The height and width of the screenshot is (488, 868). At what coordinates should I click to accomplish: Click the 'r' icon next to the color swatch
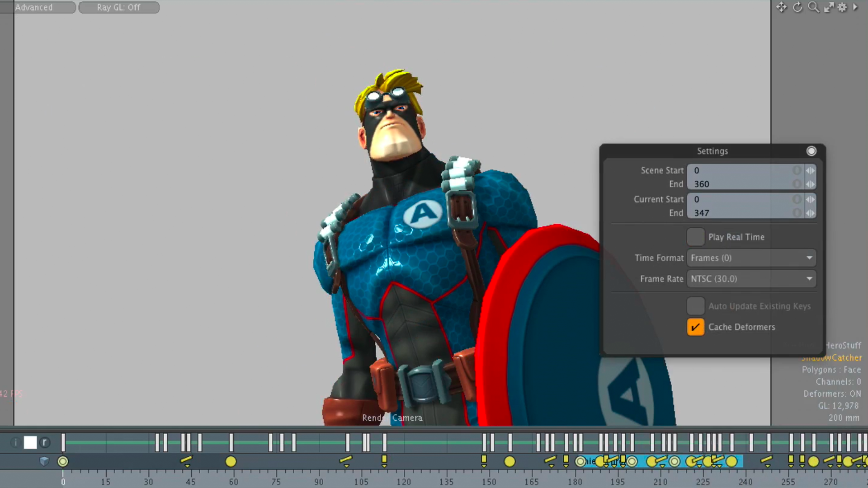44,442
